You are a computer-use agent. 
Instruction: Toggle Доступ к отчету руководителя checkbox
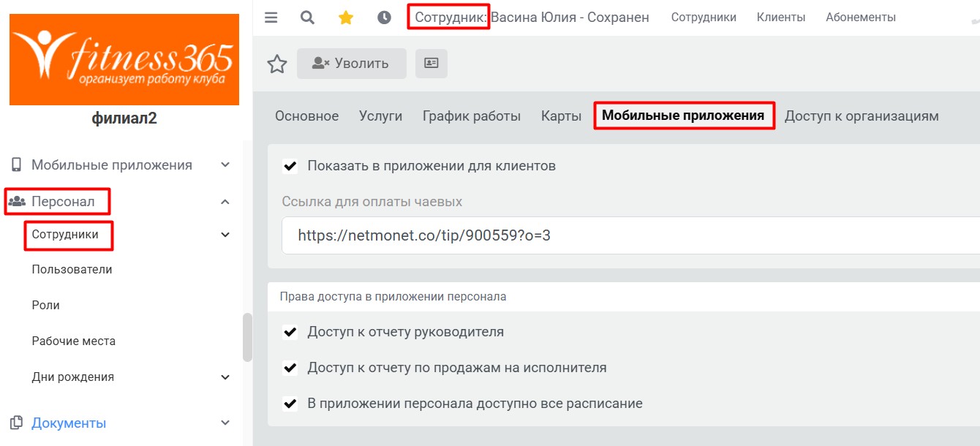(290, 332)
